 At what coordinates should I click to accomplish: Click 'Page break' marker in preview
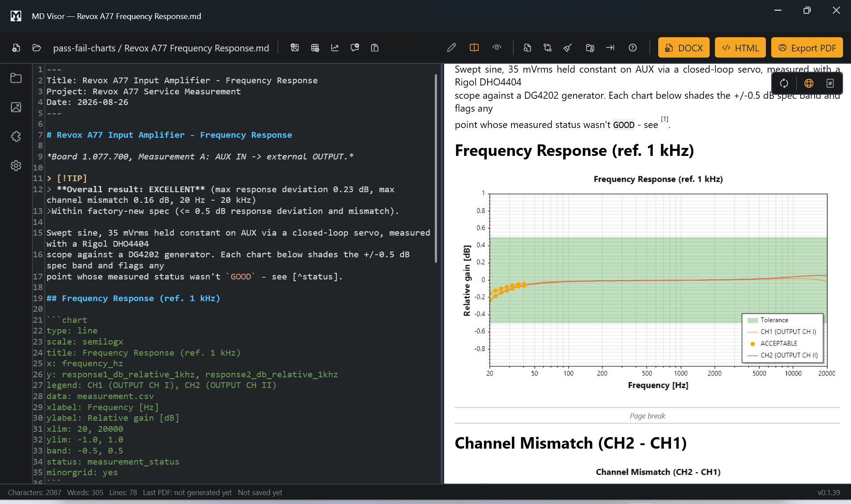648,416
